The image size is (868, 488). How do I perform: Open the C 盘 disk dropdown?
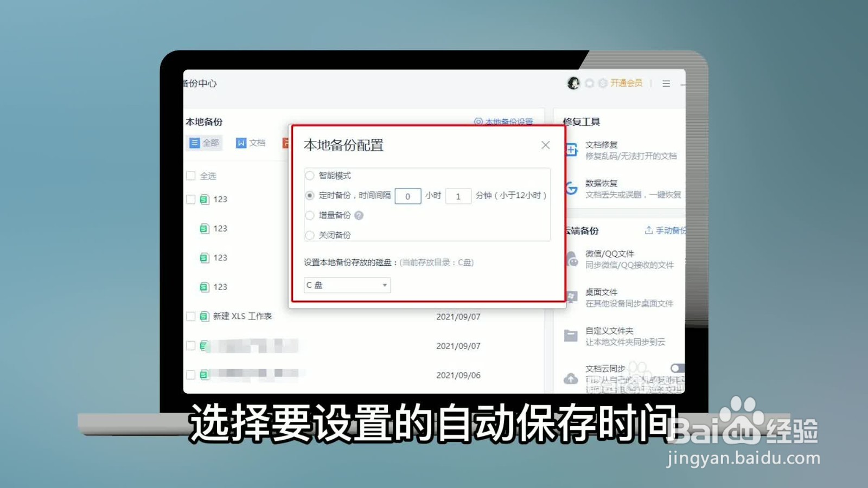click(347, 285)
